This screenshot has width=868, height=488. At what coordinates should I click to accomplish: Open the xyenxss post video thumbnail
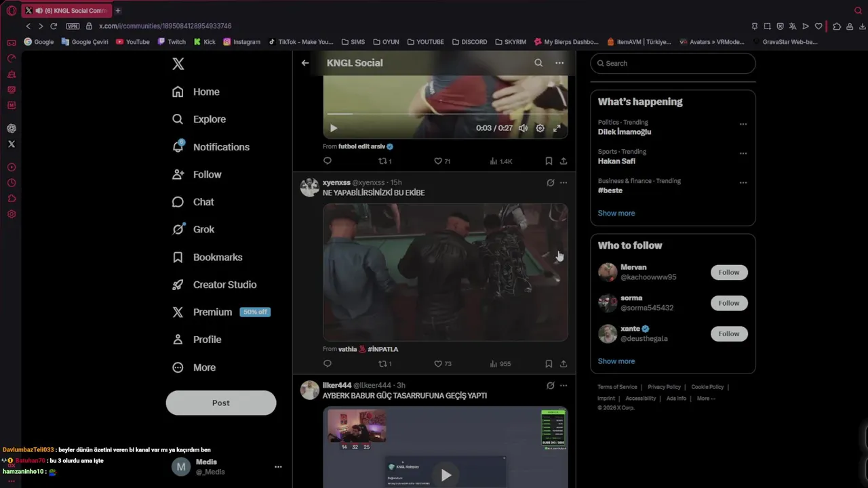click(445, 272)
